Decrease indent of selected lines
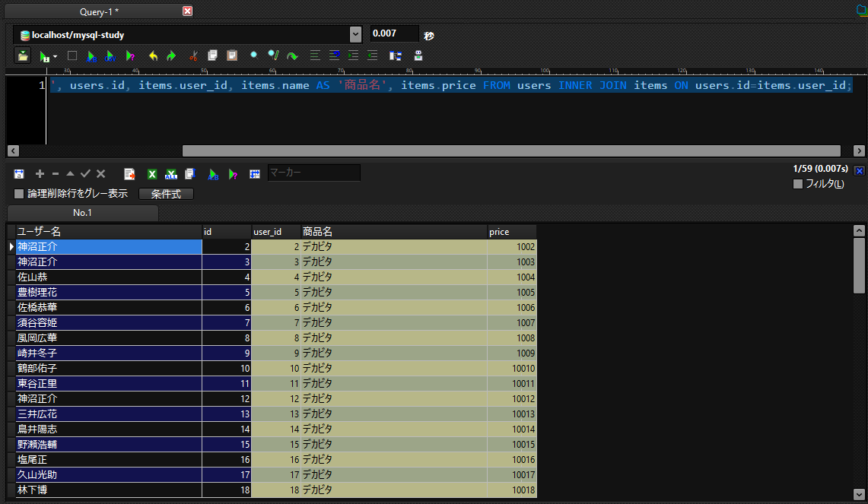The height and width of the screenshot is (504, 868). click(372, 55)
